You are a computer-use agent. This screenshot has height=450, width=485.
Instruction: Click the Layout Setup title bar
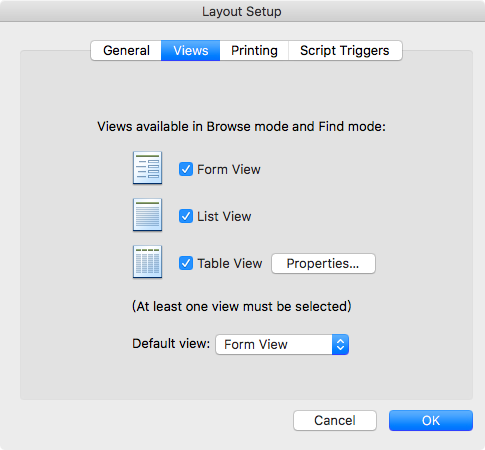(x=242, y=11)
